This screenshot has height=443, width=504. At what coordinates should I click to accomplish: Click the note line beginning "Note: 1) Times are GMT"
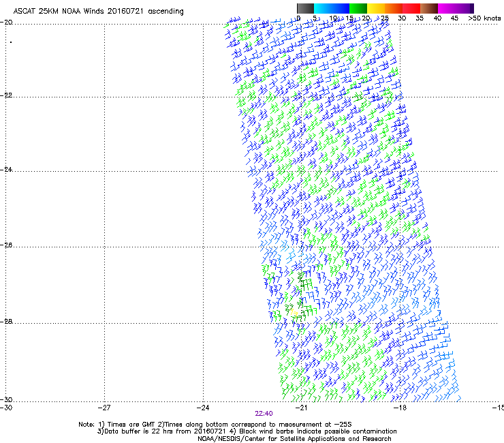coord(215,425)
